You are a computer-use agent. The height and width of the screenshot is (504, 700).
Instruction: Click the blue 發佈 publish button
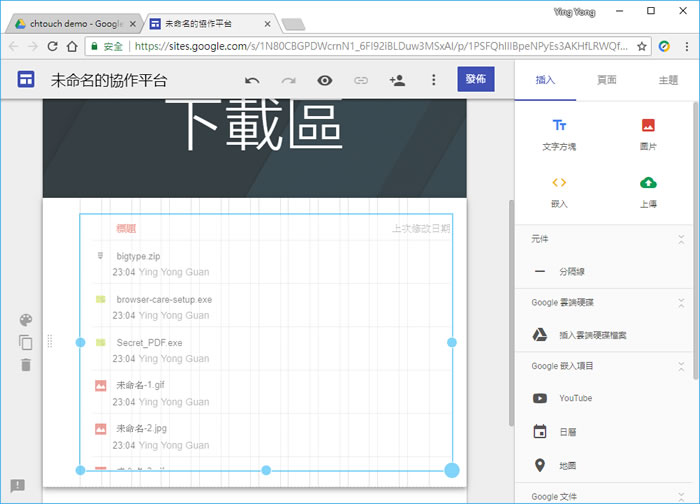coord(475,80)
